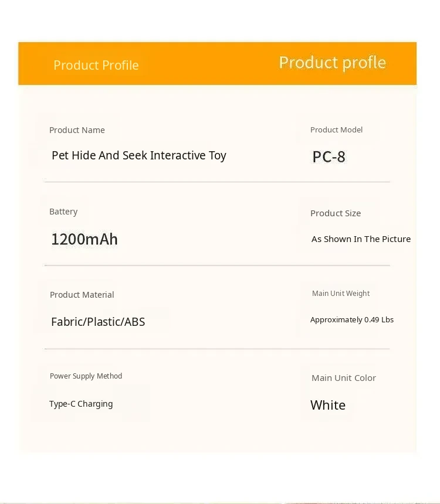Select the "Approximately 0.49 Lbs" weight value
440x504 pixels.
352,319
